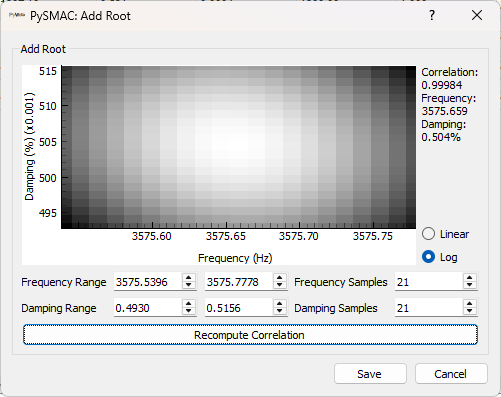Screen dimensions: 501x397
Task: Focus the Frequency Samples field
Action: point(429,282)
